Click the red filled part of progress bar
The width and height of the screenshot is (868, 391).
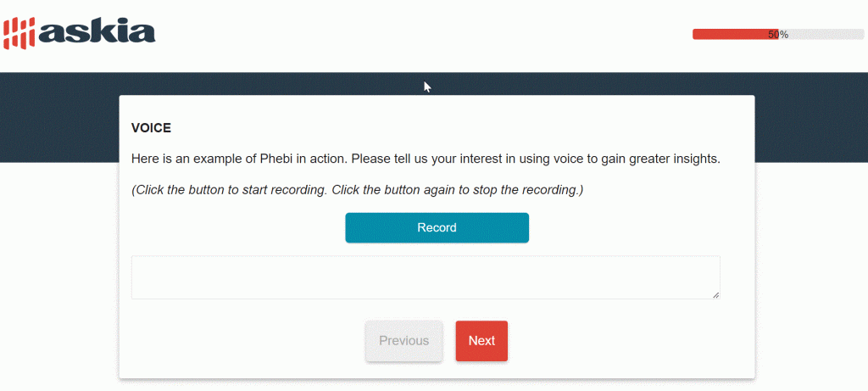(x=736, y=34)
